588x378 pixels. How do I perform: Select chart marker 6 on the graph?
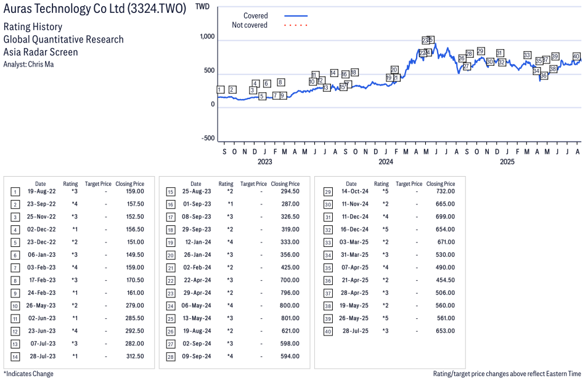(x=267, y=84)
